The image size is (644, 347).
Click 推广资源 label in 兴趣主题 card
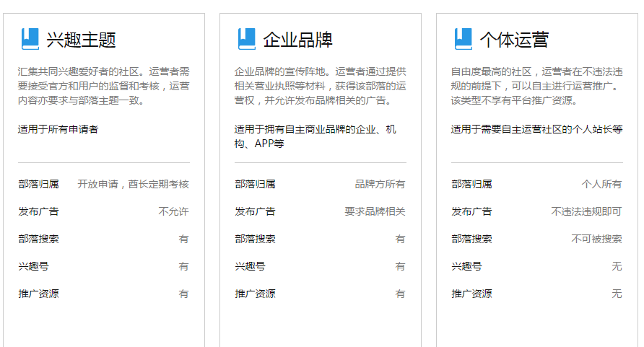38,294
